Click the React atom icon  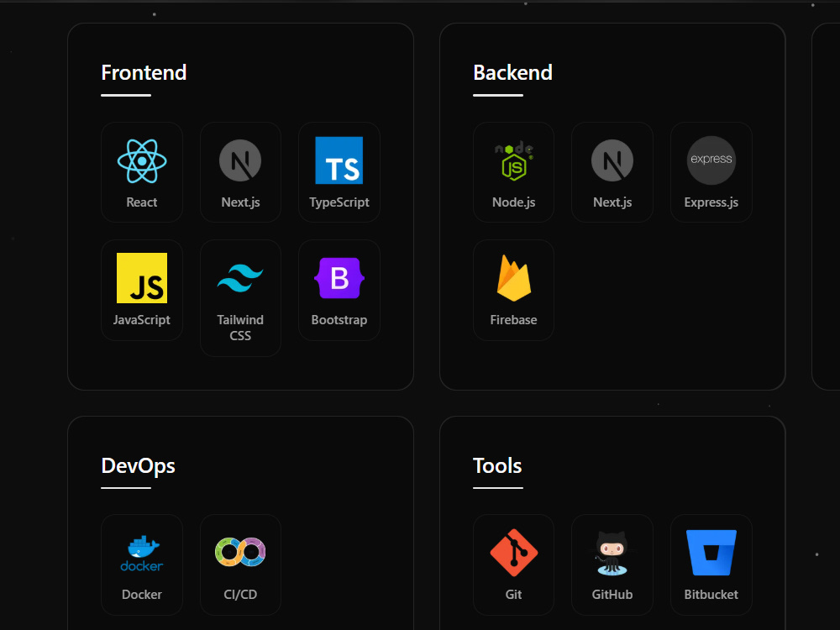pos(142,160)
